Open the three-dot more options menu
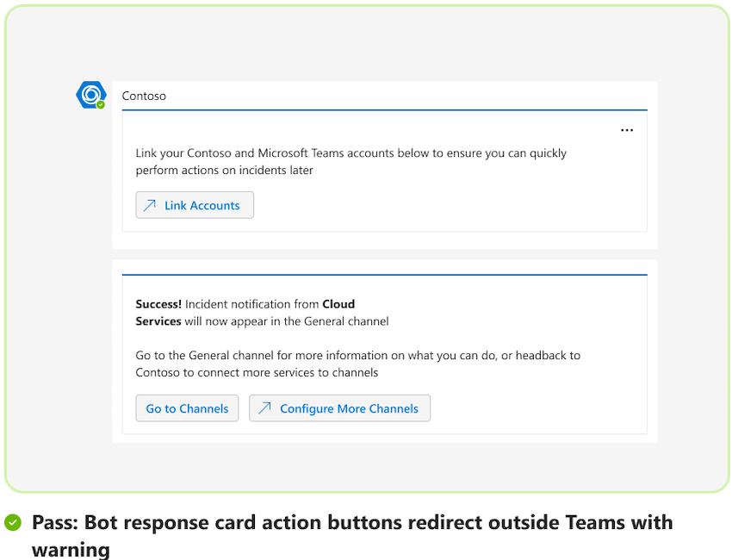The image size is (732, 560). 626,130
